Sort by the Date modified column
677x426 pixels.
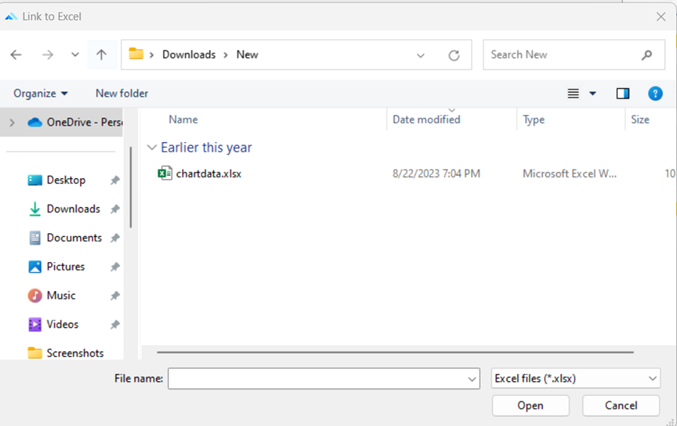426,120
